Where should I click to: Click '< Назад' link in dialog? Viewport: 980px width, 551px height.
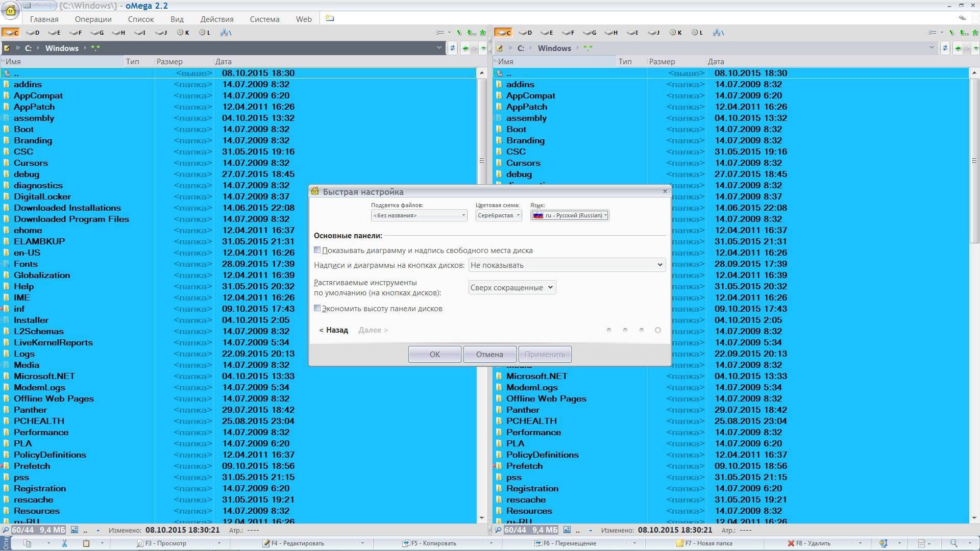click(x=334, y=330)
